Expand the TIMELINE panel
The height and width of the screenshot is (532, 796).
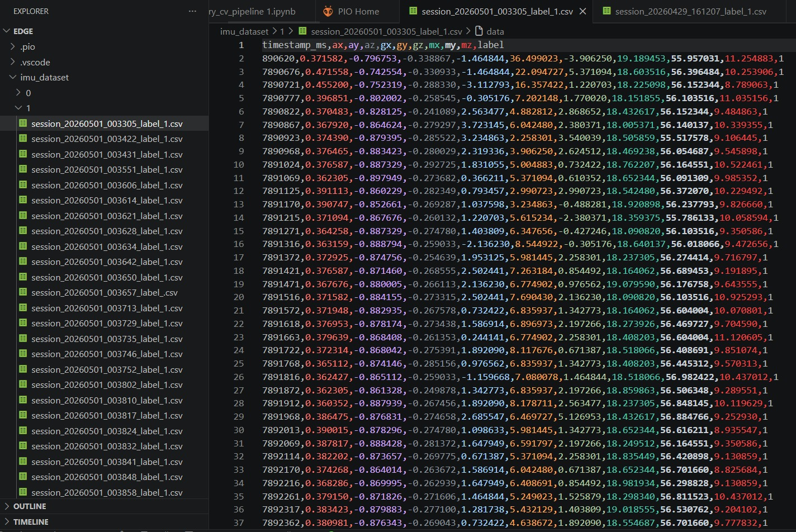6,521
